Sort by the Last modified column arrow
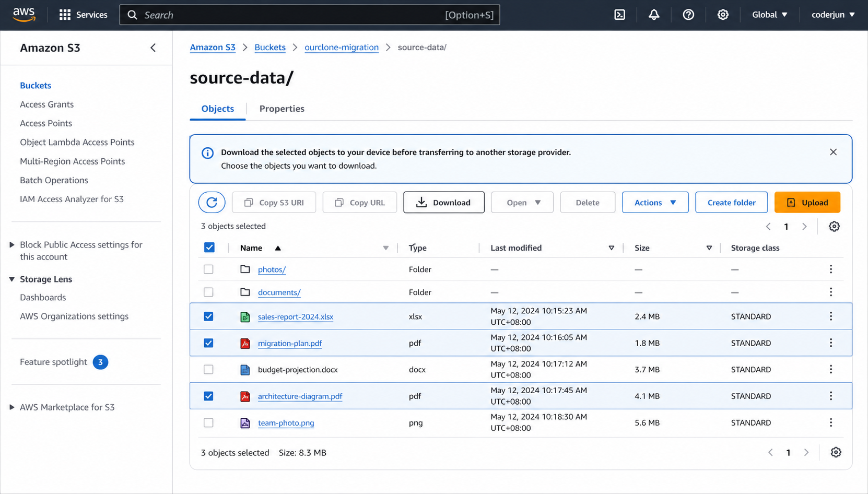This screenshot has height=494, width=868. pos(611,248)
